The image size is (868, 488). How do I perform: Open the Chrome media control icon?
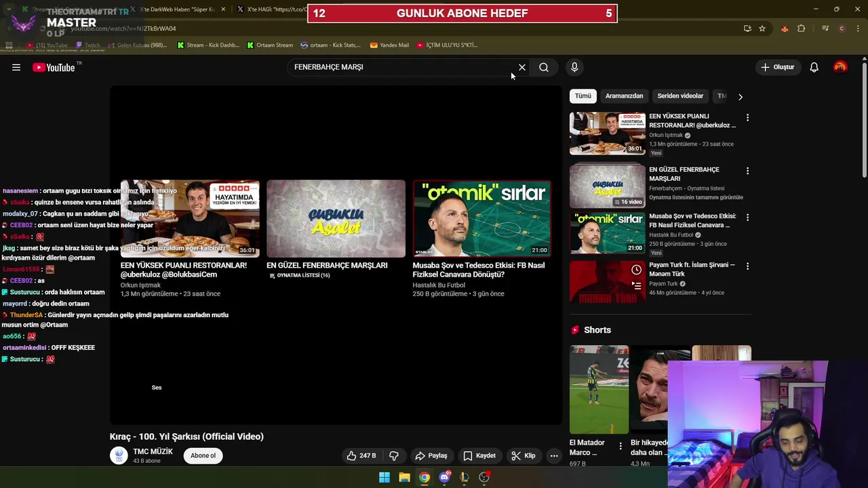point(825,28)
